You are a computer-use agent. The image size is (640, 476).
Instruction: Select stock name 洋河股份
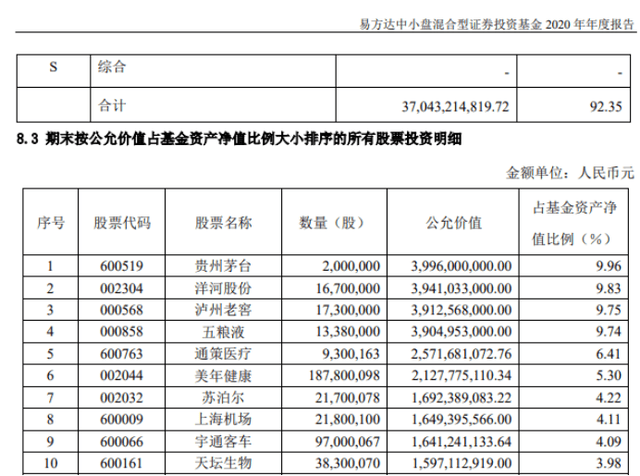223,289
